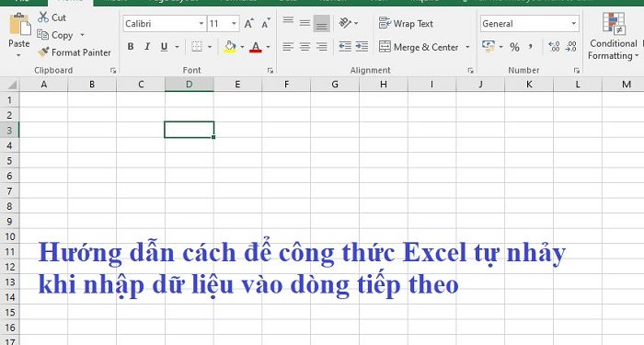Open fill color palette arrow

(242, 47)
